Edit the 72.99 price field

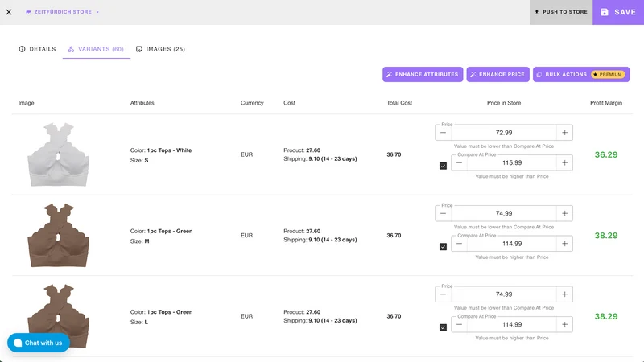pyautogui.click(x=504, y=133)
